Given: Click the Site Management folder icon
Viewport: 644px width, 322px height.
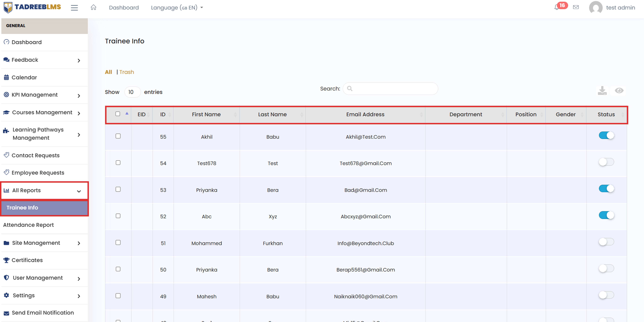Looking at the screenshot, I should point(6,243).
